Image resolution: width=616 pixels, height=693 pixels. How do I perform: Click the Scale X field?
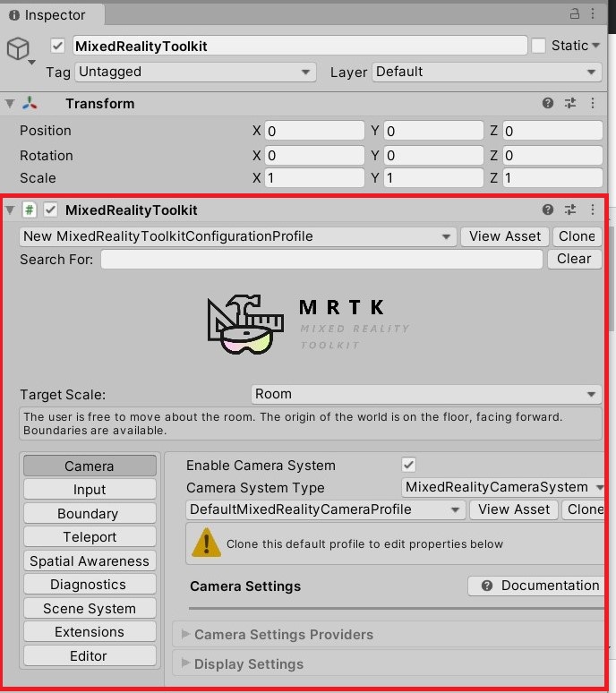(x=314, y=177)
